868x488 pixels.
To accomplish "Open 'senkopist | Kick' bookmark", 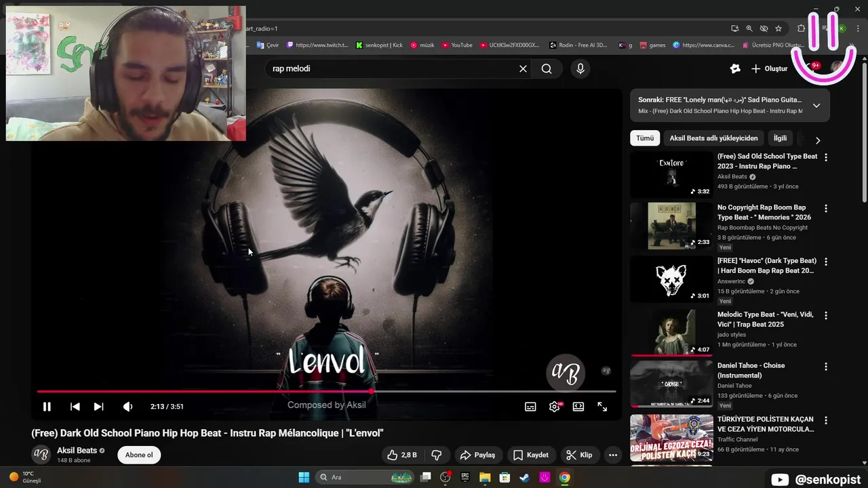I will pos(379,45).
